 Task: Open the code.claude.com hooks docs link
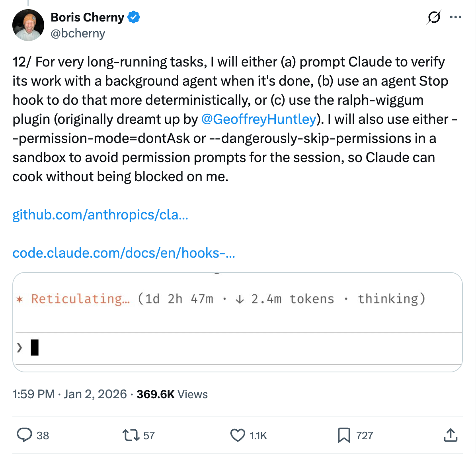tap(124, 253)
